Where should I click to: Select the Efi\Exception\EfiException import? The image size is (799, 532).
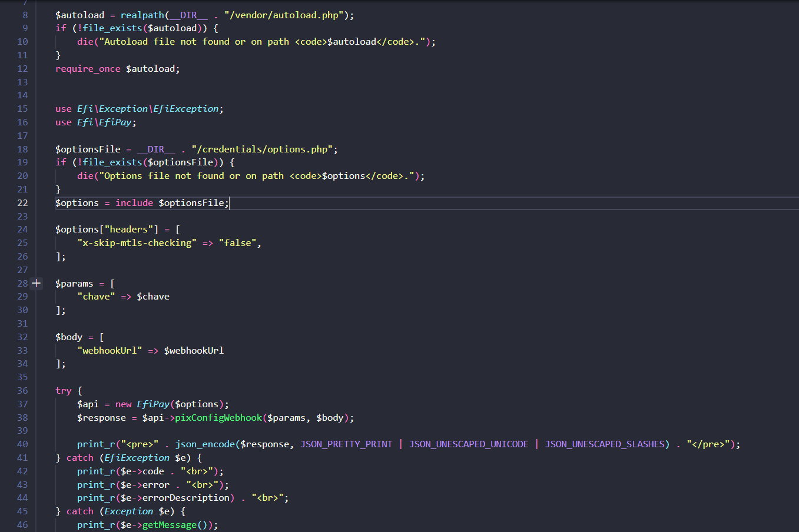[148, 109]
